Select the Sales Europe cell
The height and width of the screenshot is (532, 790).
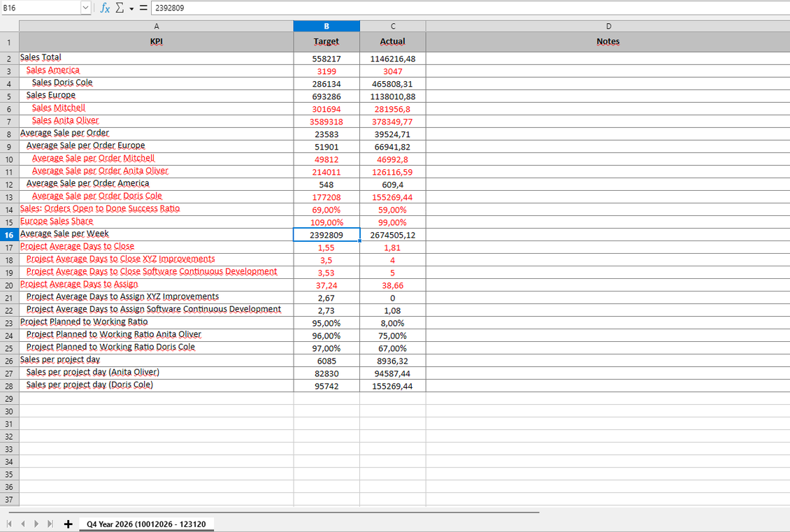[156, 96]
